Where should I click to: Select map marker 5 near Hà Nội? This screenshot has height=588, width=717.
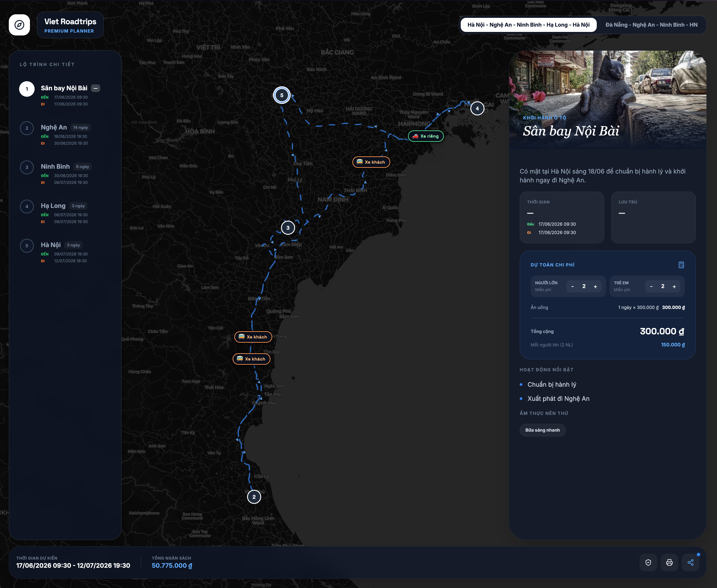(282, 95)
